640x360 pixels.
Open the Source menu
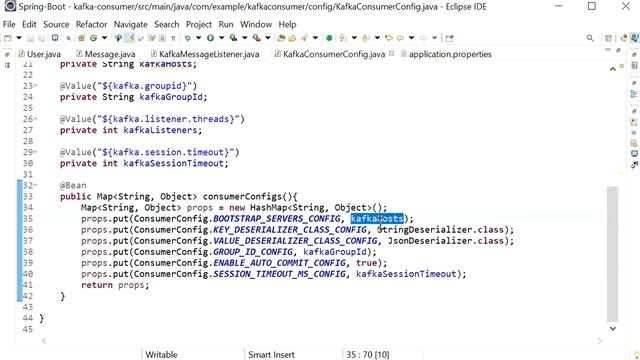pos(56,24)
